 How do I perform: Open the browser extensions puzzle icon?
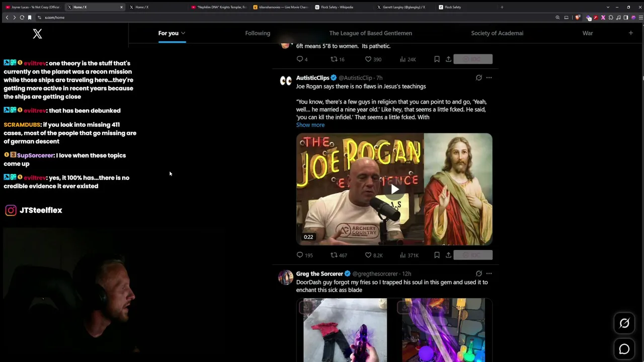[x=611, y=18]
